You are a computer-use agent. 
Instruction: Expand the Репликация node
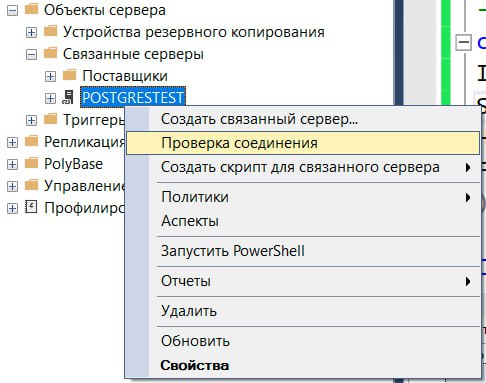12,142
